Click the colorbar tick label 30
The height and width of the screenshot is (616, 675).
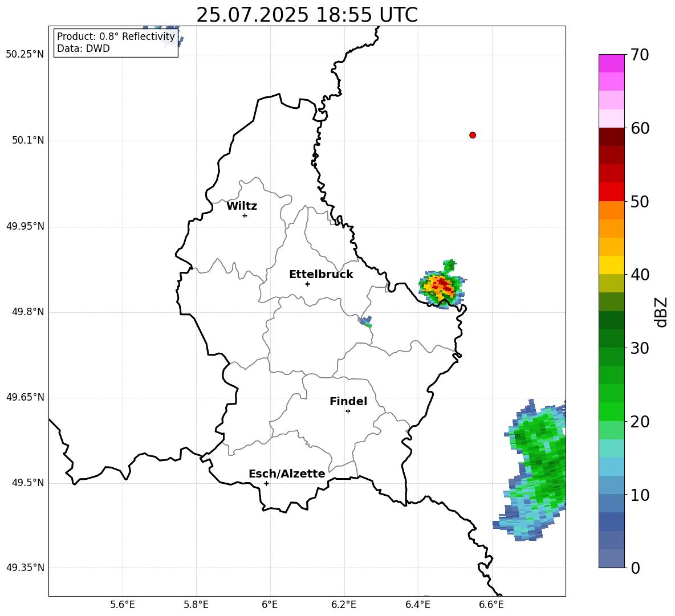(640, 348)
